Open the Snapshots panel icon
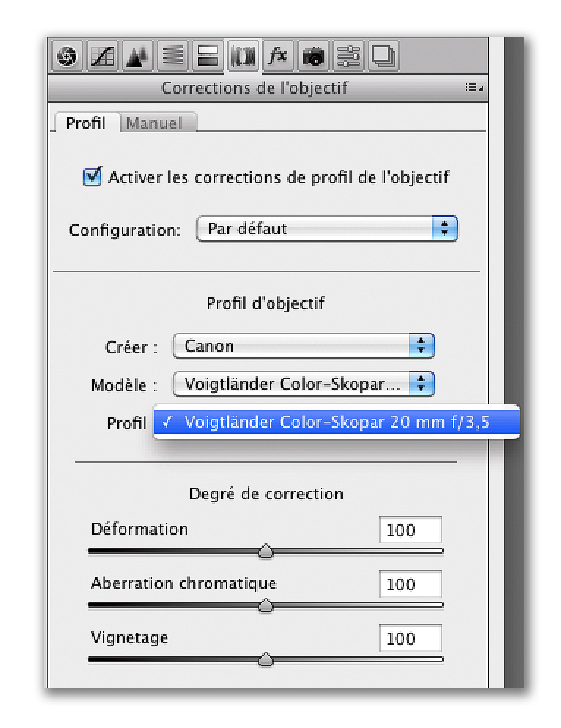The width and height of the screenshot is (561, 728). [x=383, y=56]
